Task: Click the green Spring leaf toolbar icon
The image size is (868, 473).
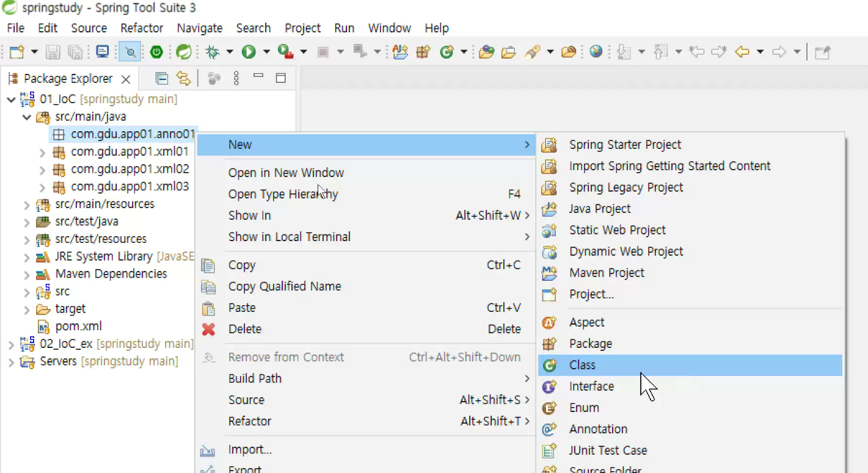Action: [183, 52]
